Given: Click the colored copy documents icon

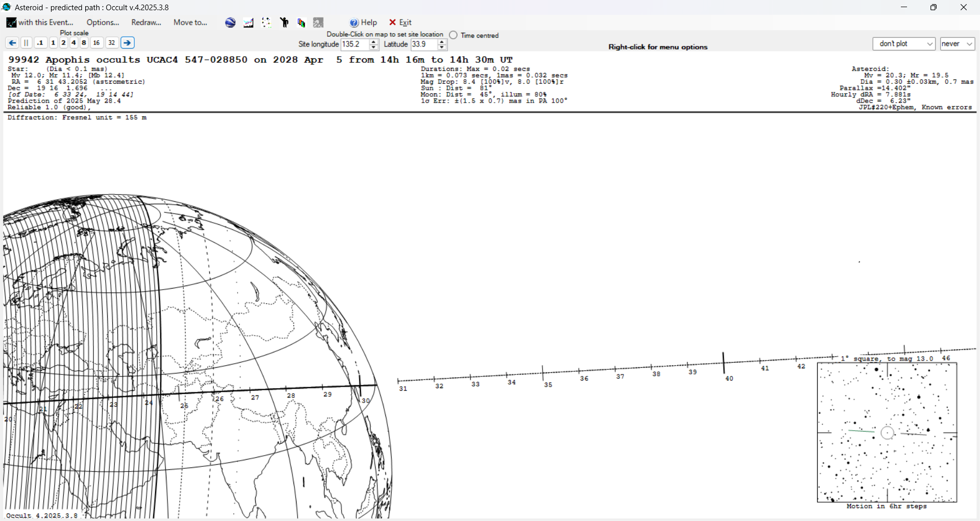Looking at the screenshot, I should 301,22.
